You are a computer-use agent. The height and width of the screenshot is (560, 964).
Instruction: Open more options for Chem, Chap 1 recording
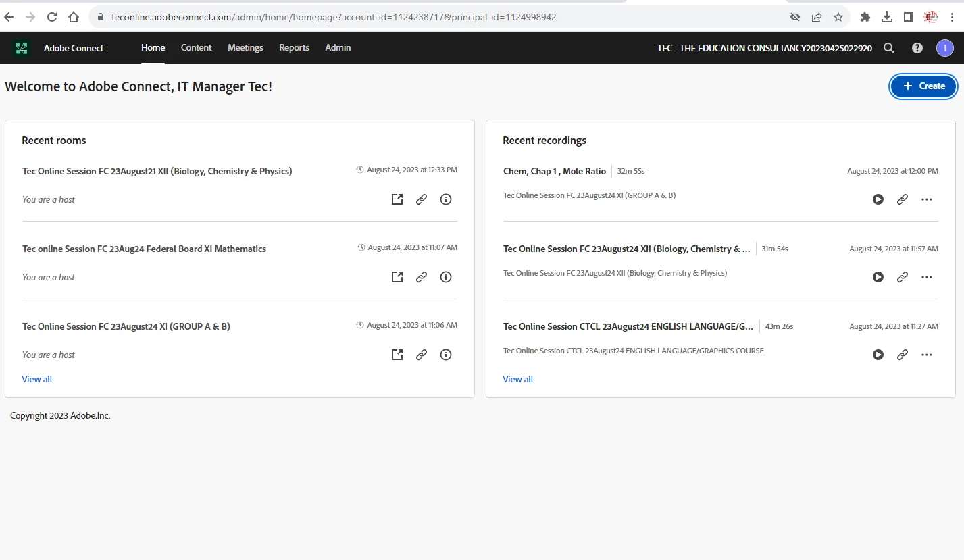coord(927,199)
